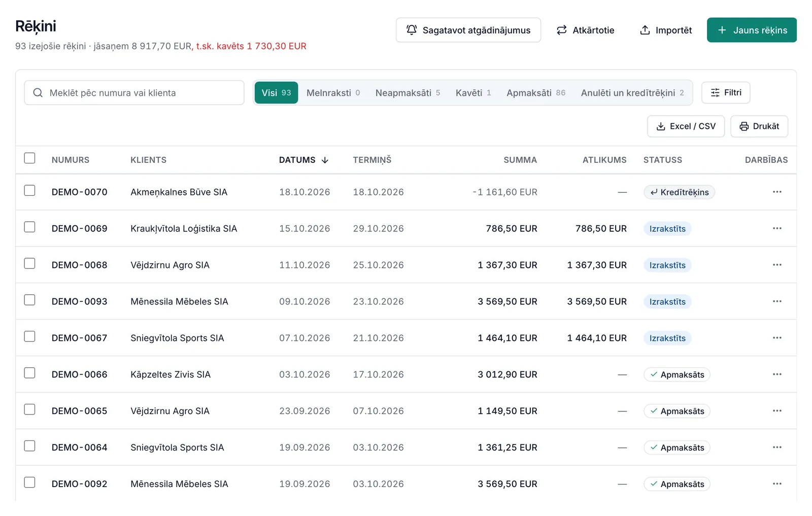Select Anulēti un kredītrēķini tab

pos(632,93)
